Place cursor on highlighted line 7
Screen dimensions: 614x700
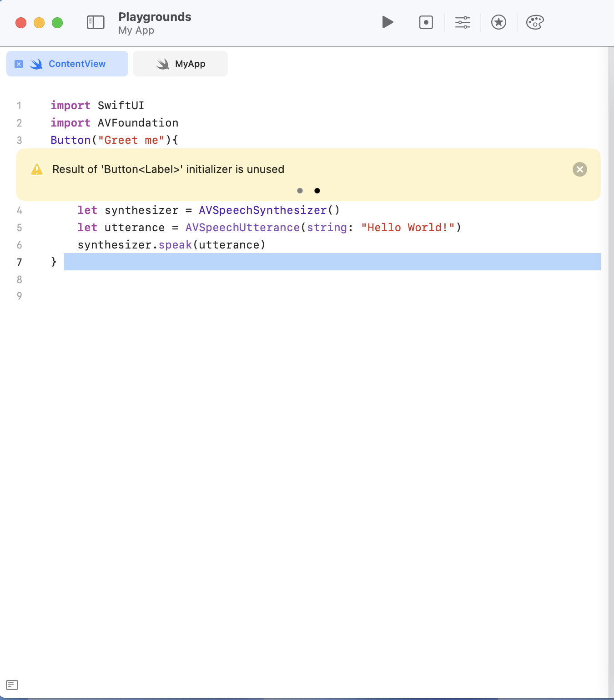click(332, 262)
